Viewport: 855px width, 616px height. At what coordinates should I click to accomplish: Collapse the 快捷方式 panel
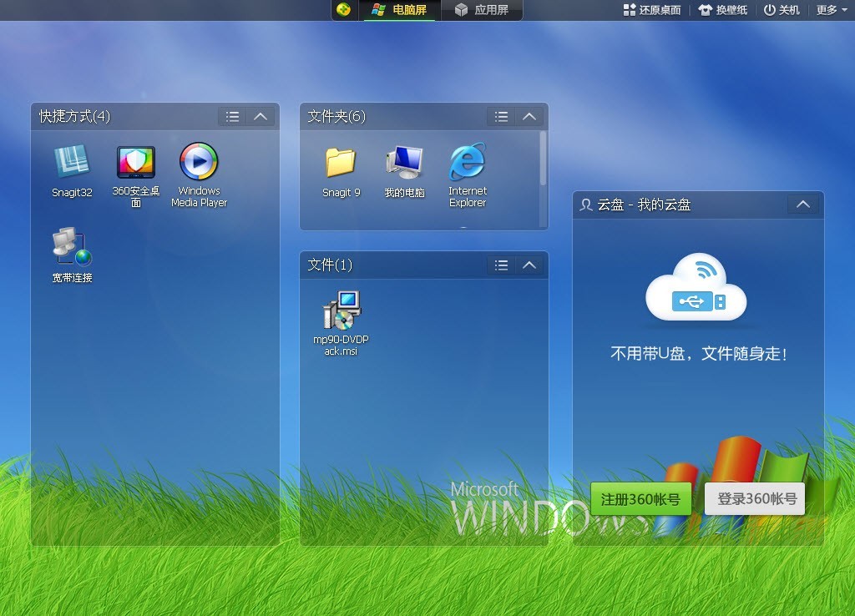(x=261, y=117)
